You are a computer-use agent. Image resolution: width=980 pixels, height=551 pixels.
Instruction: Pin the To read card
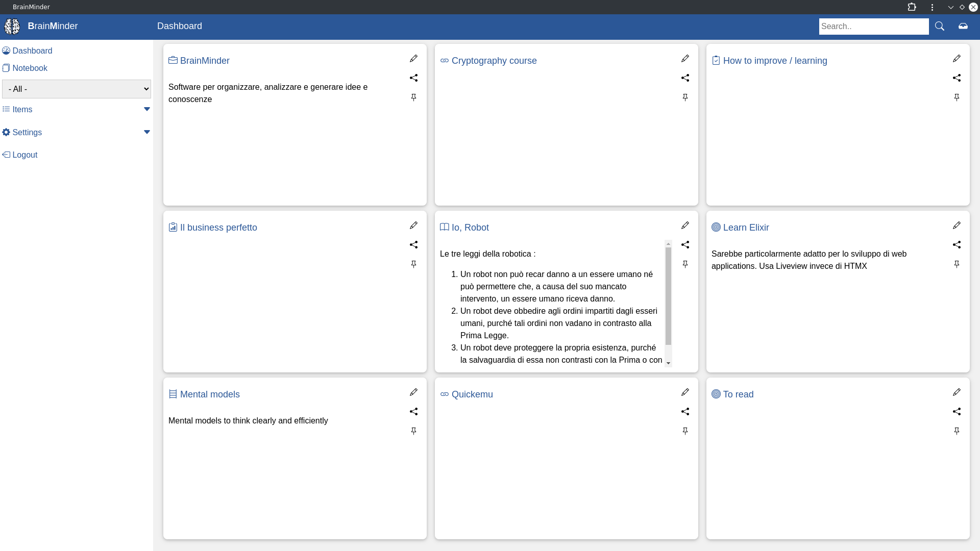(x=957, y=431)
